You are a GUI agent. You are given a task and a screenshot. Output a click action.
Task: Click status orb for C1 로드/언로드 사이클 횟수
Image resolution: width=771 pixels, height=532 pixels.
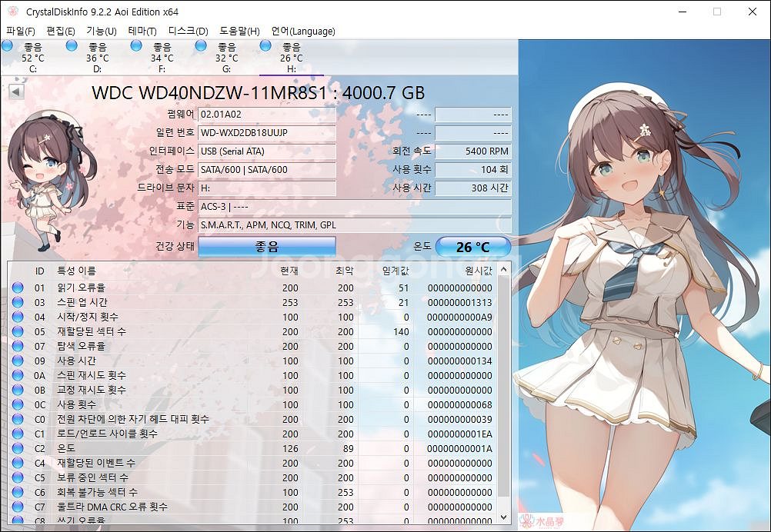(18, 434)
